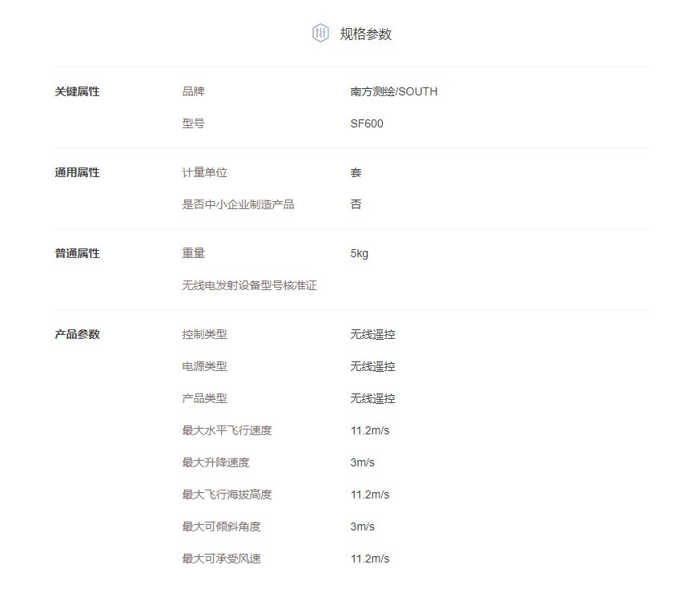700x597 pixels.
Task: Click the 无线遥控 value next to 电源类型
Action: click(x=372, y=366)
